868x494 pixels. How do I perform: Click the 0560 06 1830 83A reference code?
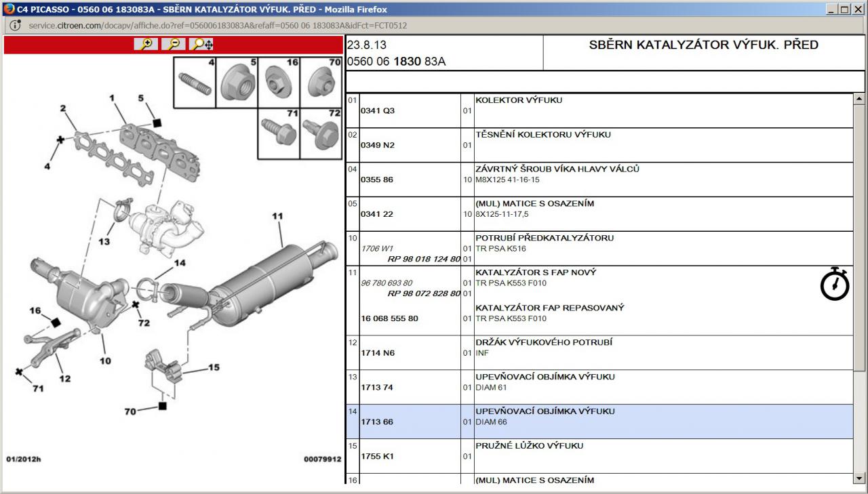pyautogui.click(x=396, y=62)
